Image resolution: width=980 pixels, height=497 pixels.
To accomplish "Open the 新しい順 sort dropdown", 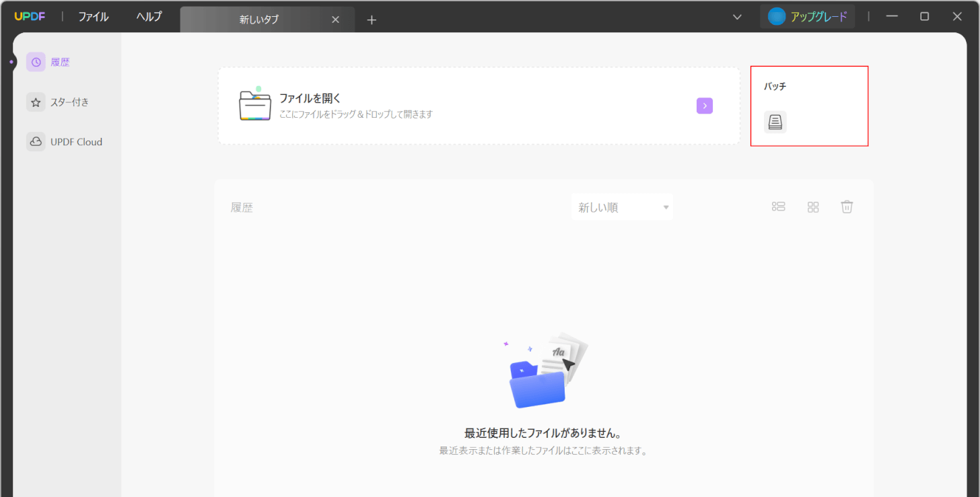I will 622,207.
